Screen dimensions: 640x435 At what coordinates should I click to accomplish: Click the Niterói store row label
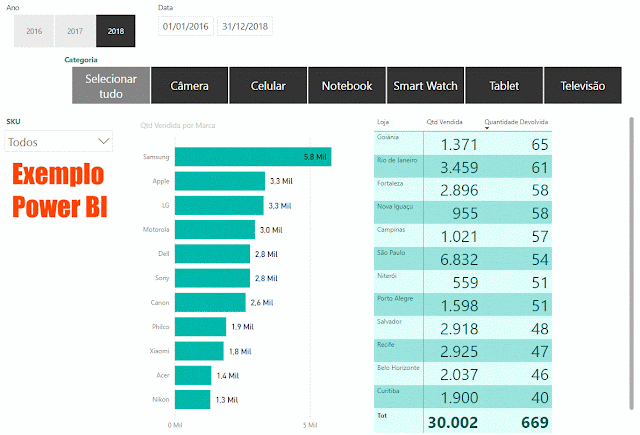(387, 276)
